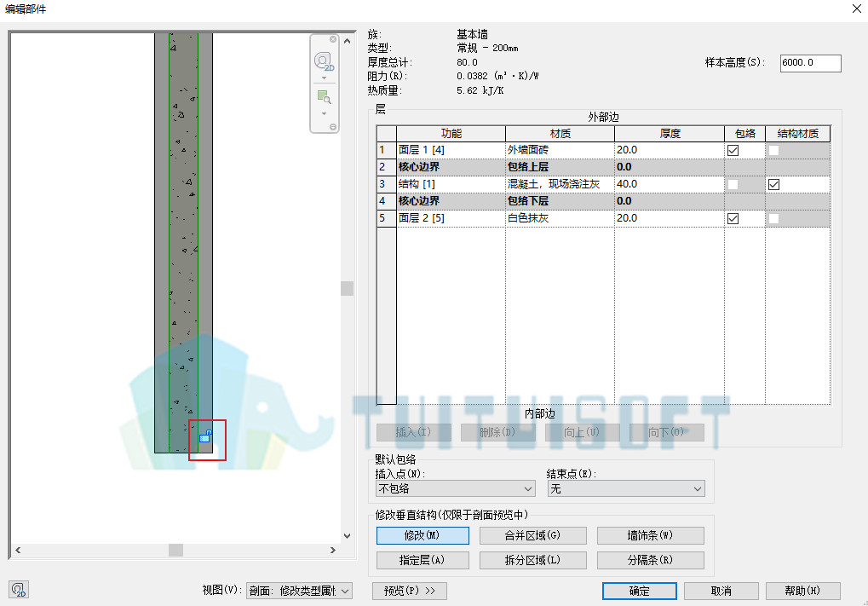Expand the zoom tool options arrow

pos(324,113)
